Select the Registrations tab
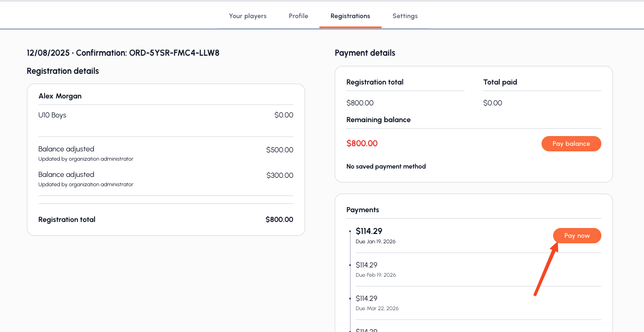 click(350, 16)
